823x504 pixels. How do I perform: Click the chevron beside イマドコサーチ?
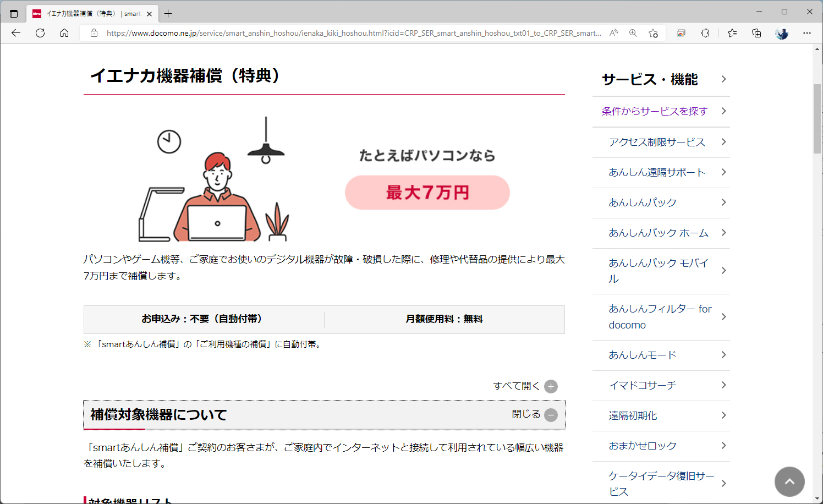tap(724, 385)
